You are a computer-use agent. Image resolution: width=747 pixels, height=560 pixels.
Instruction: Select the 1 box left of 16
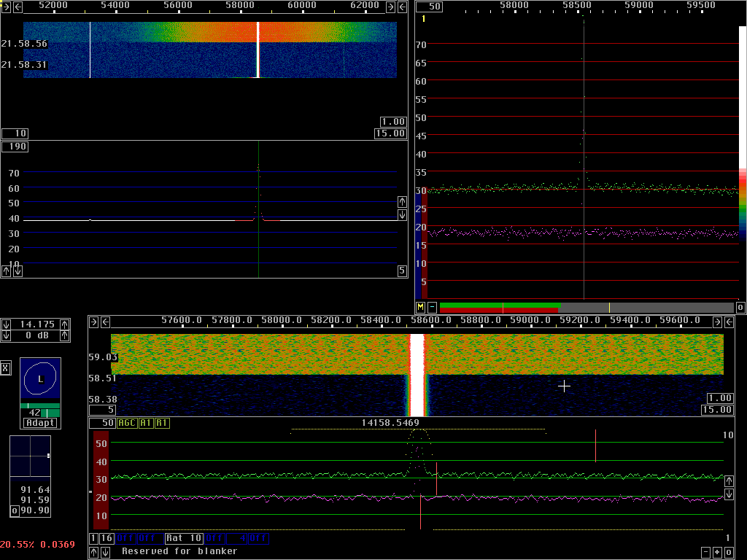click(x=94, y=539)
